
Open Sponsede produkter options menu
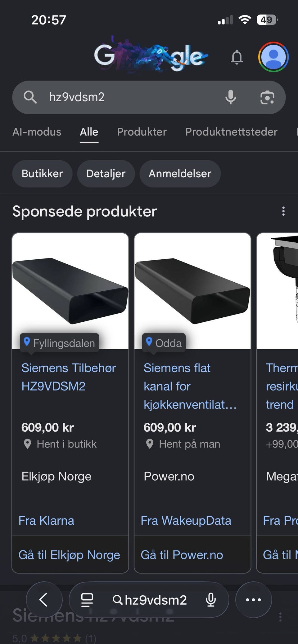tap(283, 211)
